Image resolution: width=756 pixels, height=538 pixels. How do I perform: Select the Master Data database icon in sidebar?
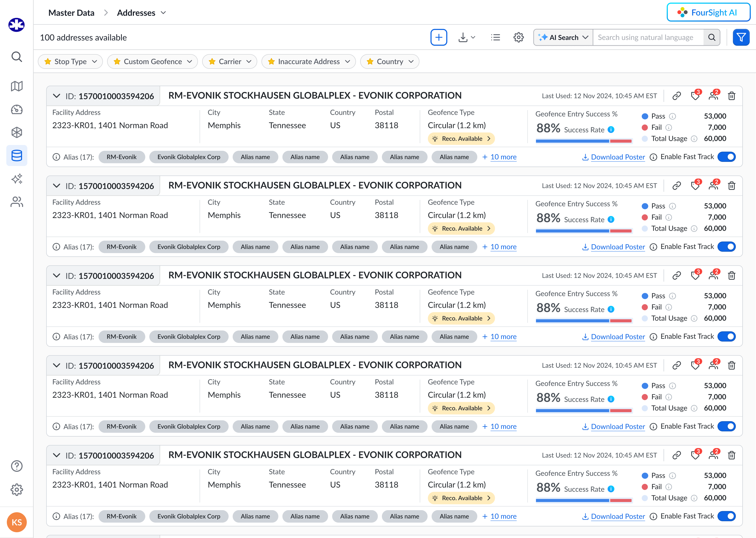pos(17,155)
